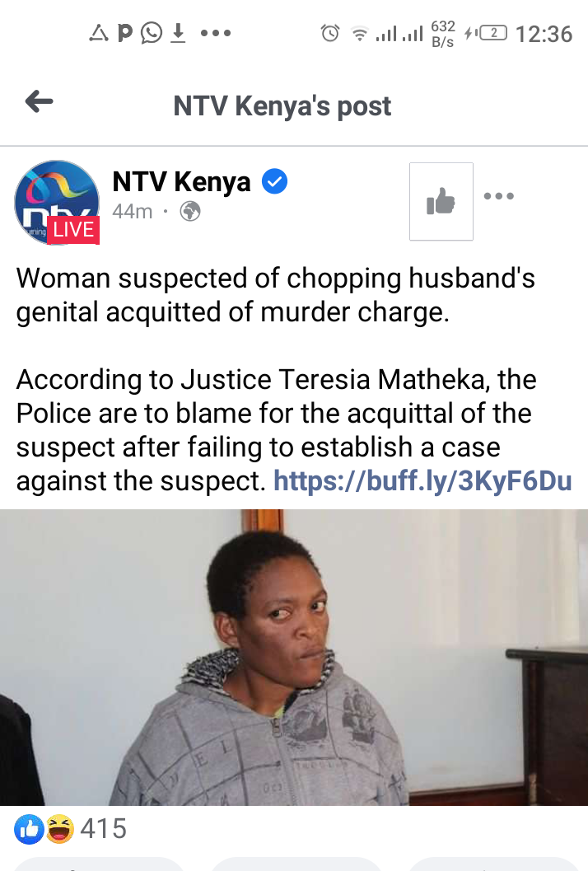Open the post photo of the woman
This screenshot has height=871, width=588.
[294, 657]
